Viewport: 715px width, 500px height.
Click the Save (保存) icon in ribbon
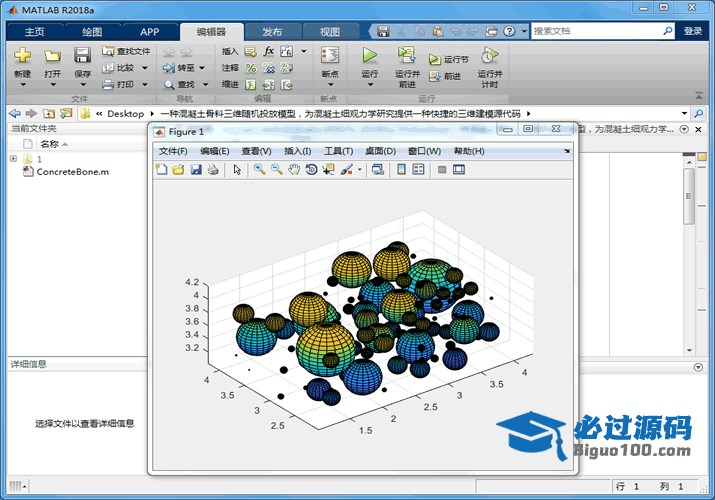coord(82,56)
